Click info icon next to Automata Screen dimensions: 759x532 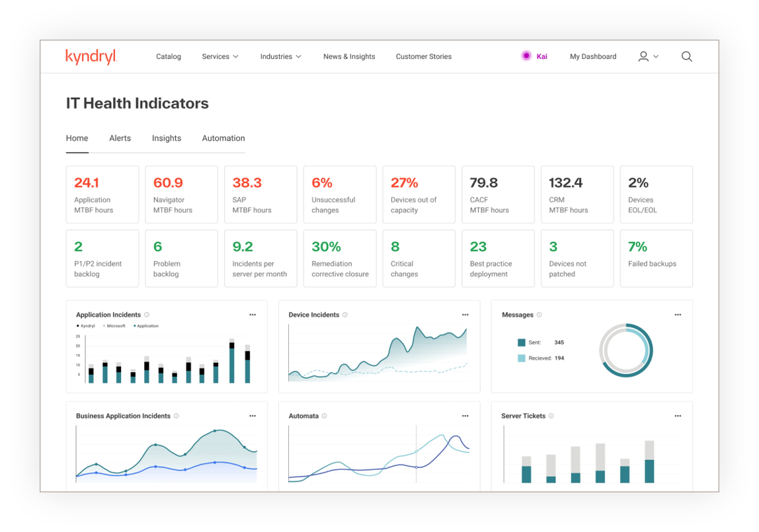pyautogui.click(x=324, y=416)
